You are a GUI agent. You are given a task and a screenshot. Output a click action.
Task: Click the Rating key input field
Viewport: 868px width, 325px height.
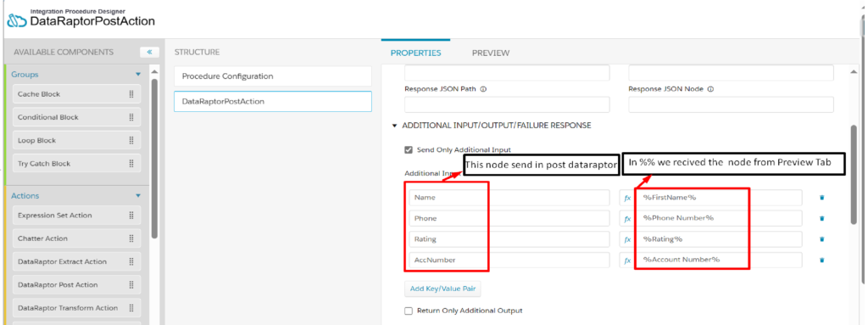(509, 239)
